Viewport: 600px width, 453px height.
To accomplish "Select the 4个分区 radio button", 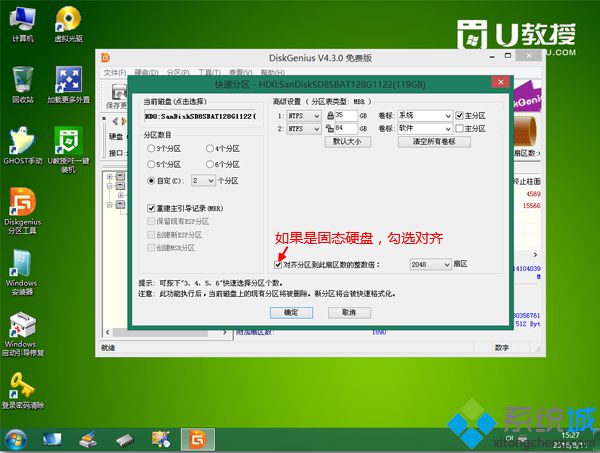I will [x=210, y=148].
